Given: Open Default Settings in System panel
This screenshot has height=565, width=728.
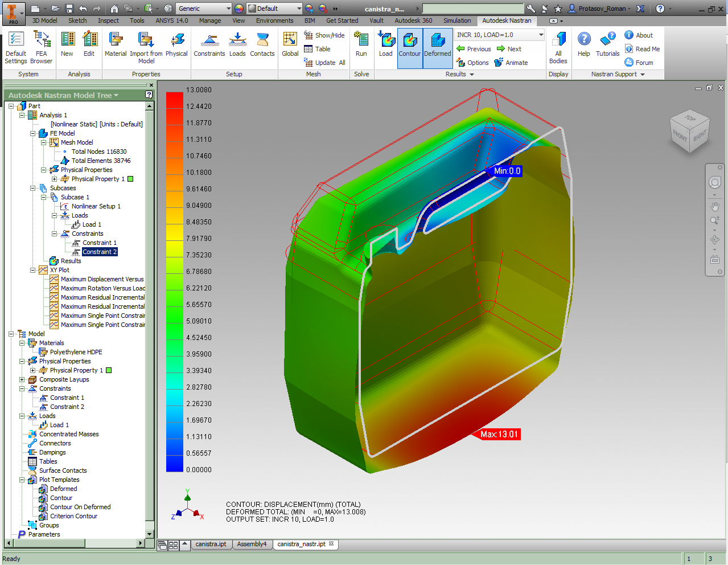Looking at the screenshot, I should coord(16,47).
